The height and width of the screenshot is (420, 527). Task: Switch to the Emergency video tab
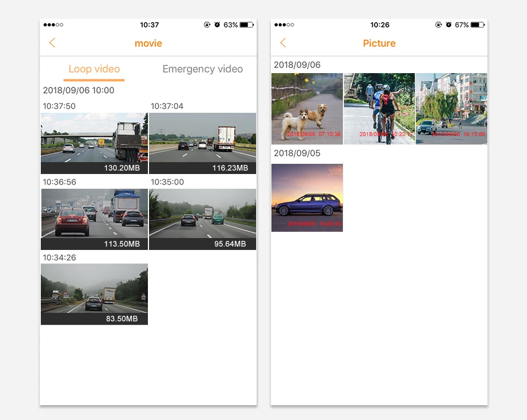202,69
